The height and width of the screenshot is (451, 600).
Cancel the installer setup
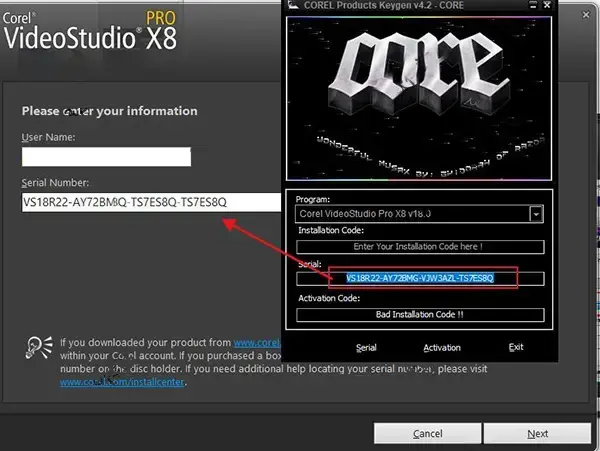click(427, 433)
